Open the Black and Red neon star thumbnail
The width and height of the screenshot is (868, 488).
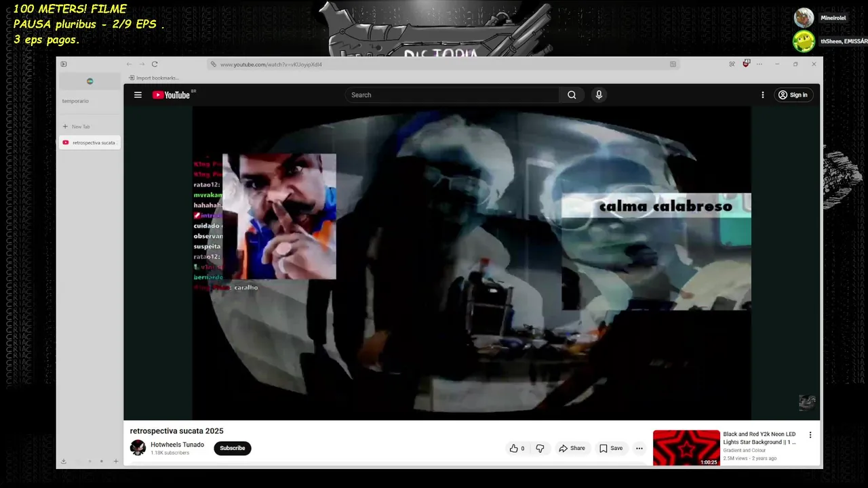pyautogui.click(x=686, y=447)
